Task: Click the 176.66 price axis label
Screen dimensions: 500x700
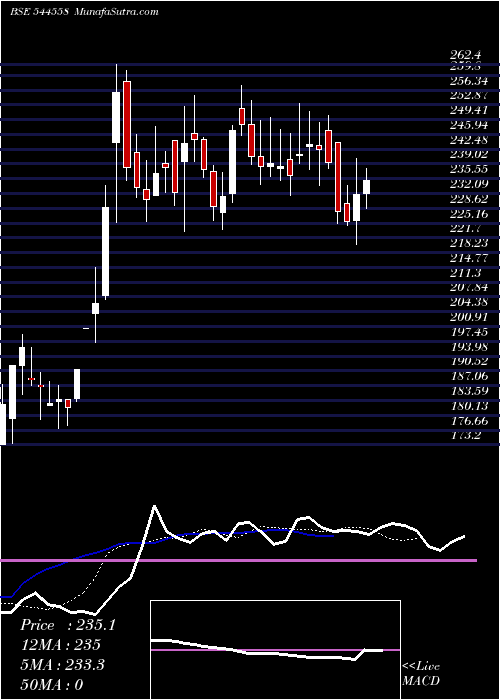Action: pos(469,421)
